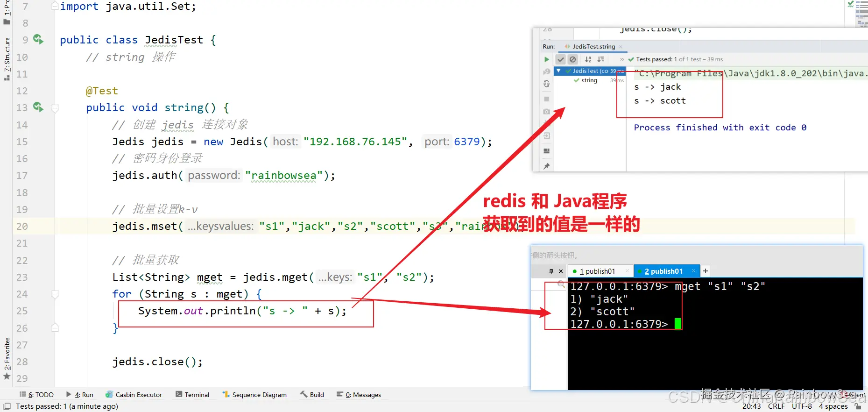
Task: Close the 1 publish01 session tab
Action: (627, 271)
